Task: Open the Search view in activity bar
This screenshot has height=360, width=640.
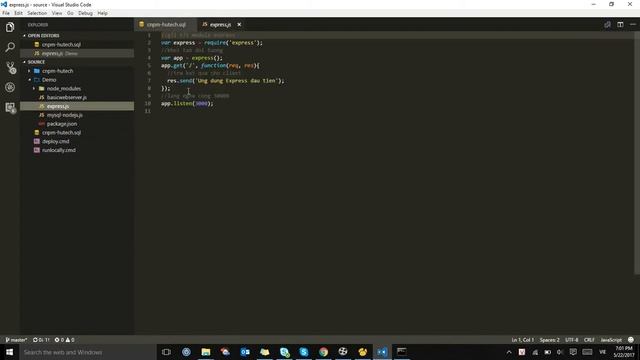Action: (x=10, y=47)
